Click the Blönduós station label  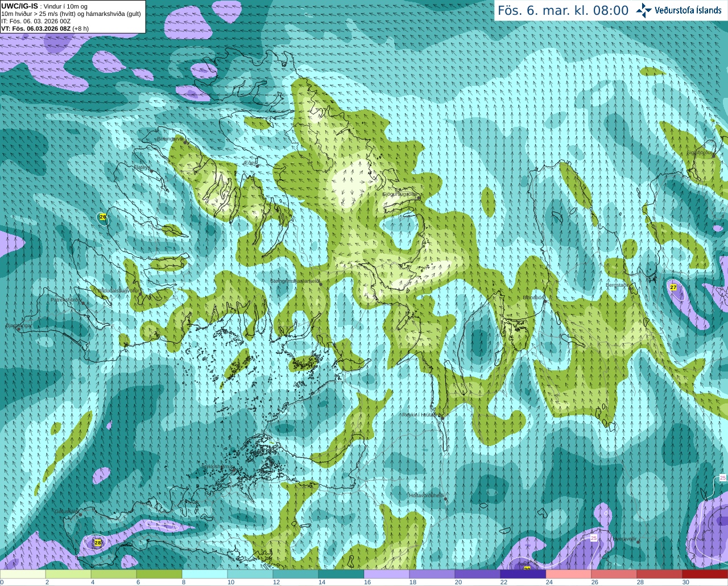point(533,298)
